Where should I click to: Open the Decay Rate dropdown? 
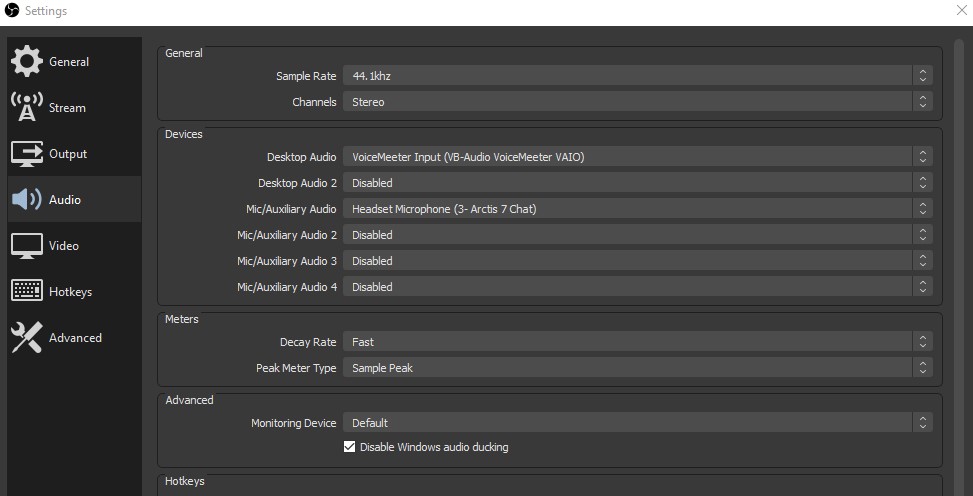click(637, 342)
